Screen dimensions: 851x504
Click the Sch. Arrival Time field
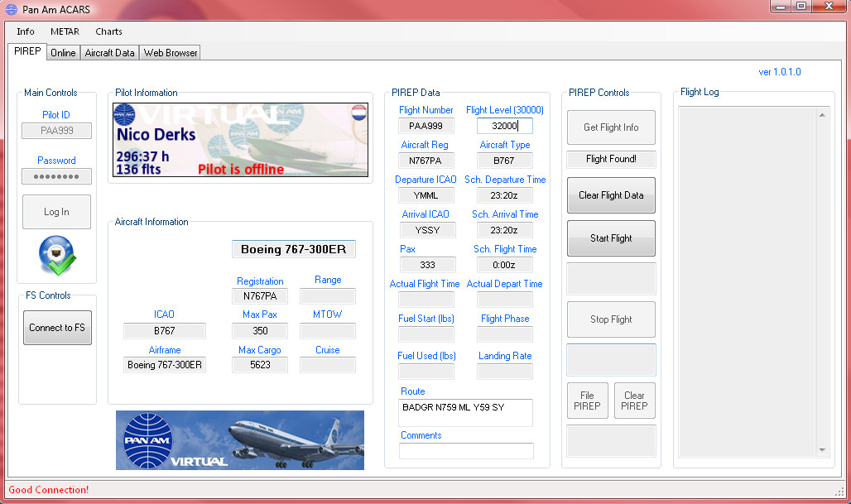505,230
